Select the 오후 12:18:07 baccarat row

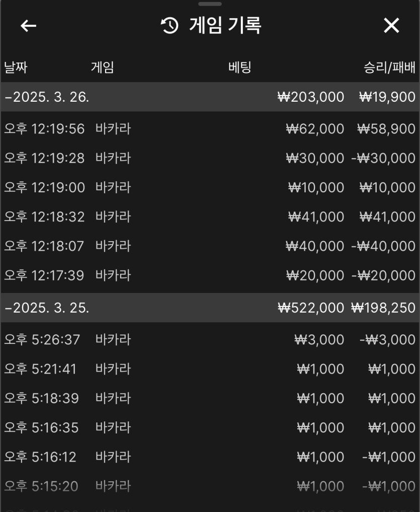coord(210,246)
